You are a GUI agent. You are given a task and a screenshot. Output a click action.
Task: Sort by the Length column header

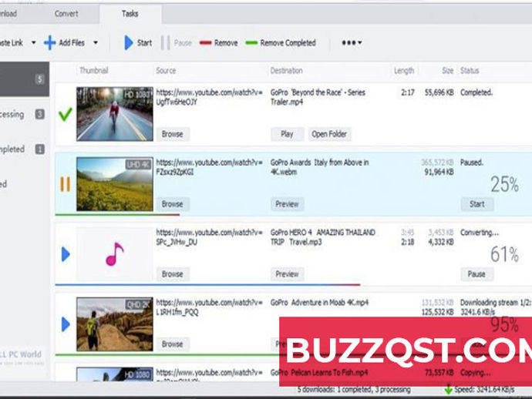[404, 71]
